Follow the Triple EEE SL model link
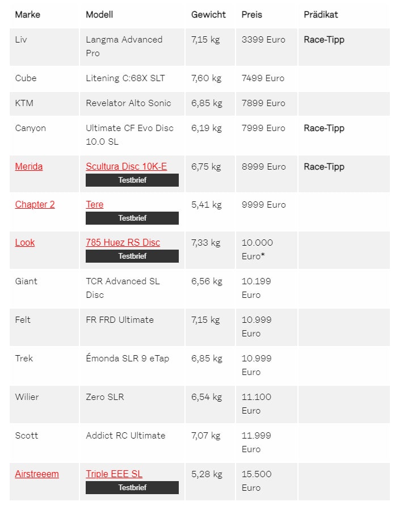The height and width of the screenshot is (514, 420). [x=114, y=474]
